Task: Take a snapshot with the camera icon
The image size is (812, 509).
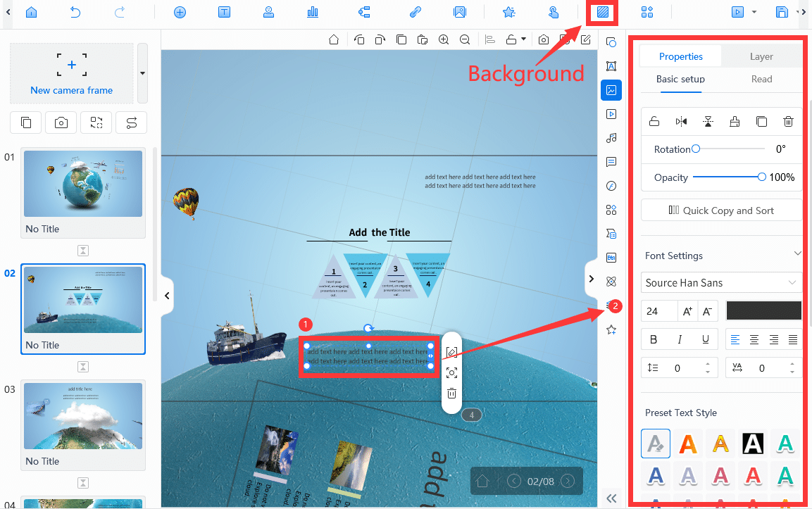Action: coord(543,40)
